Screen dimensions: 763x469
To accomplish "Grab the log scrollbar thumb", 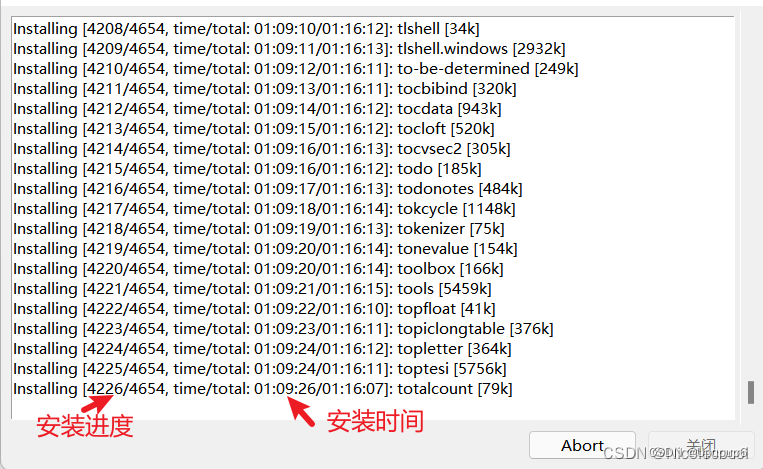I will click(x=751, y=392).
